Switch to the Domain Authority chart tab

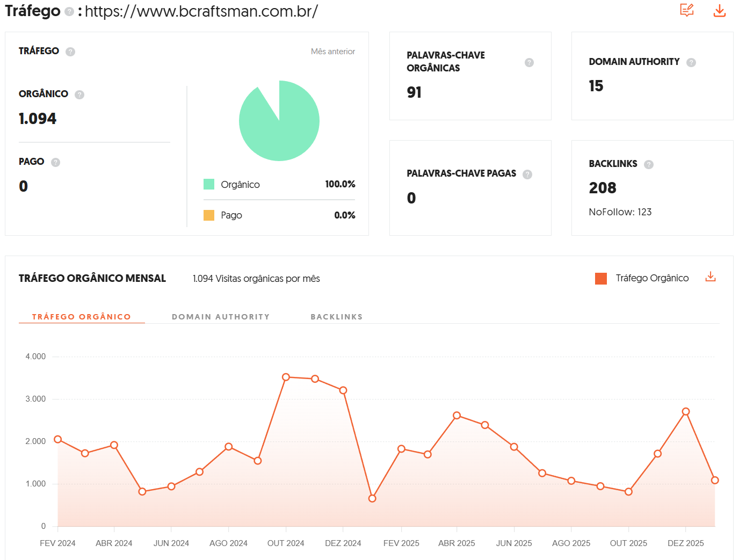(221, 317)
